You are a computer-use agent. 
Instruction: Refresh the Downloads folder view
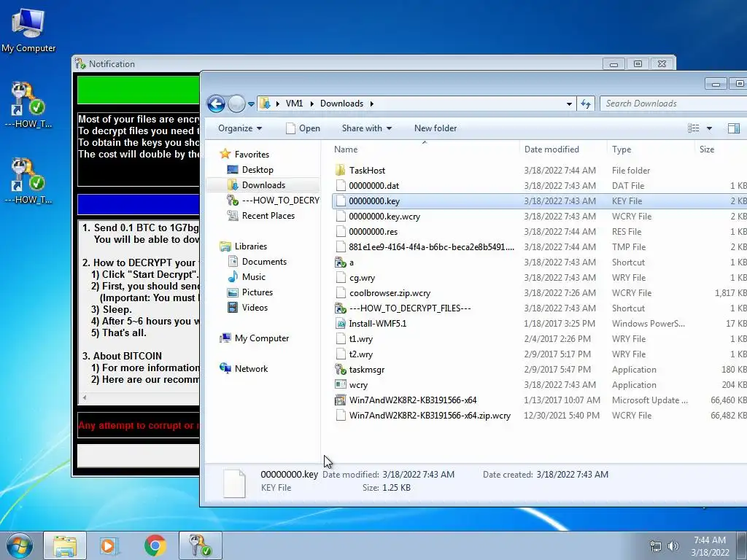(586, 104)
